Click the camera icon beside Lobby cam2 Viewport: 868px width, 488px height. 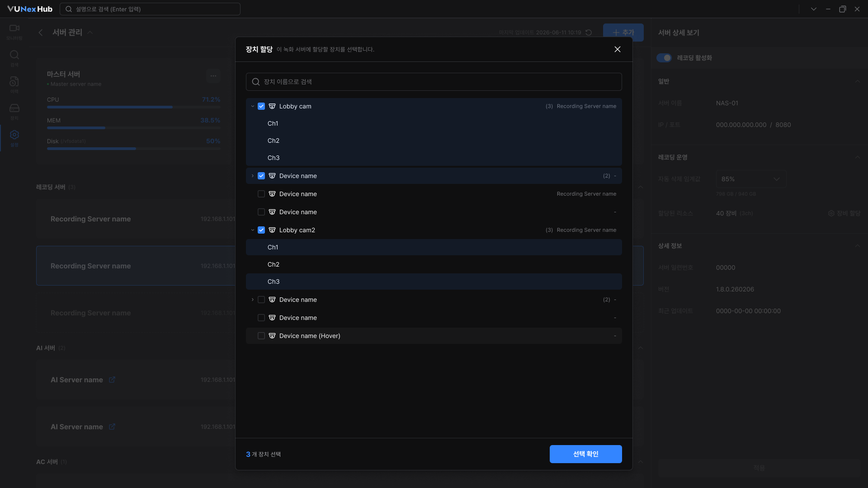pyautogui.click(x=272, y=230)
